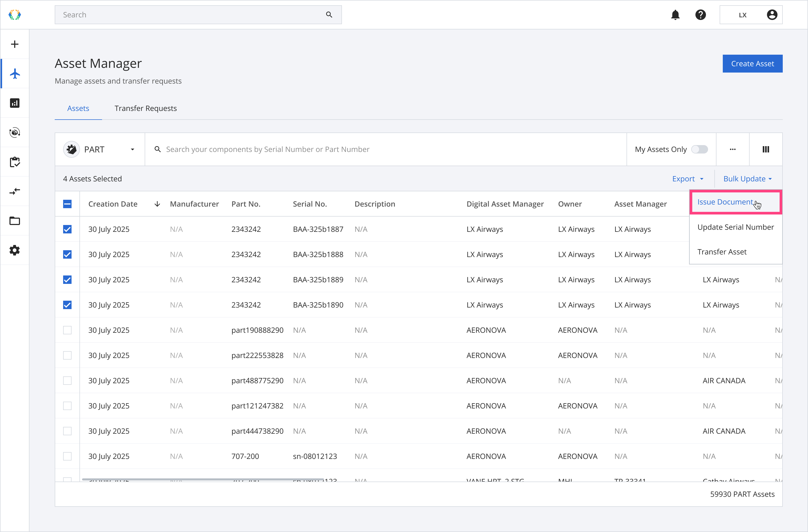Open the settings gear sidebar icon
This screenshot has width=808, height=532.
pyautogui.click(x=15, y=250)
